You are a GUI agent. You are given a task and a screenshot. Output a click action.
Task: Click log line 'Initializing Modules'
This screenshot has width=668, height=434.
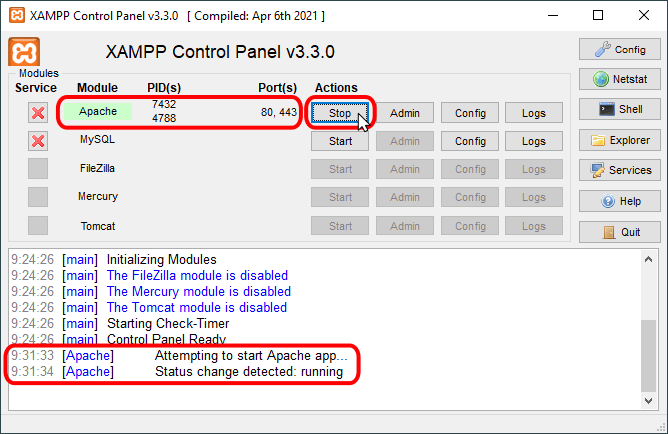coord(161,259)
